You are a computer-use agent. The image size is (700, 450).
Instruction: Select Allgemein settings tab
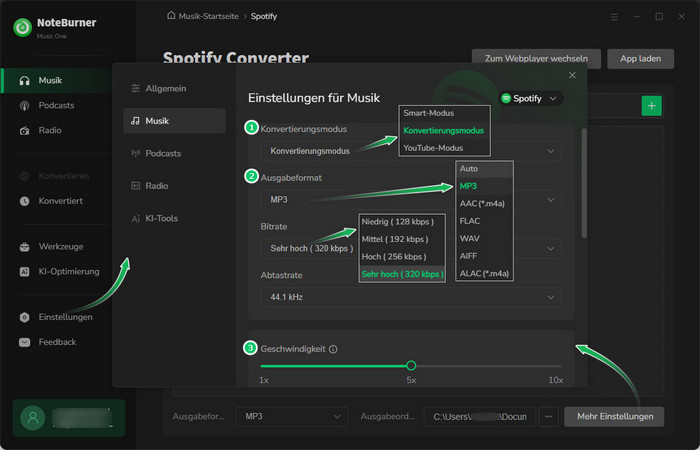point(174,88)
